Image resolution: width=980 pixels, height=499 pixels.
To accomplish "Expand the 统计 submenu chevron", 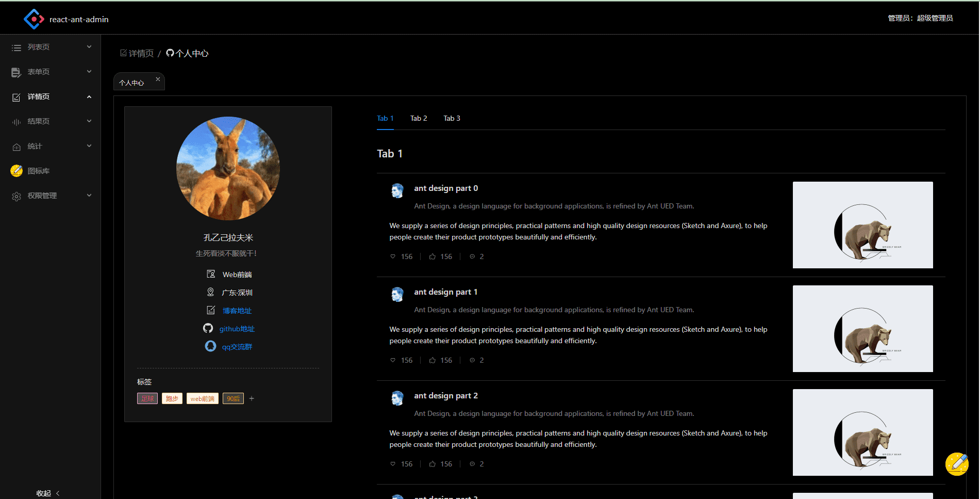I will point(89,146).
